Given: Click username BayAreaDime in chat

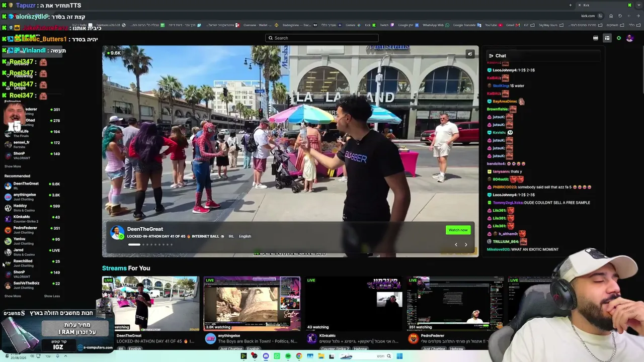Looking at the screenshot, I should pyautogui.click(x=505, y=102).
